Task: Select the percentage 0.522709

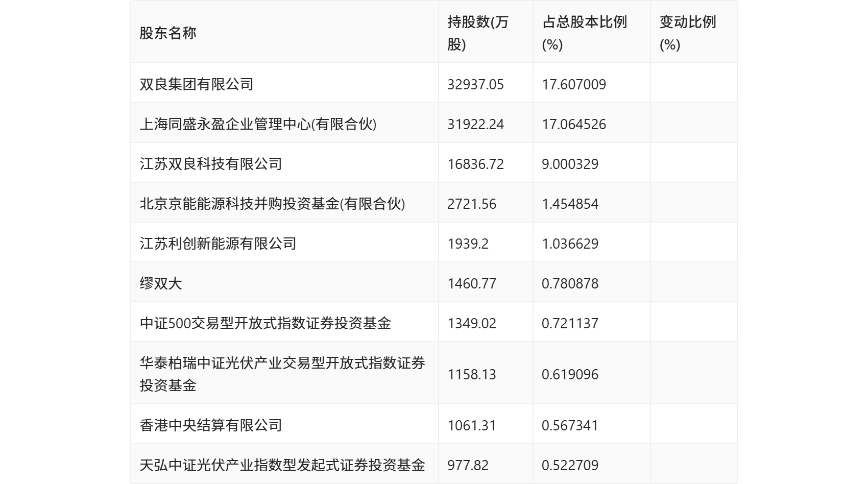Action: (570, 465)
